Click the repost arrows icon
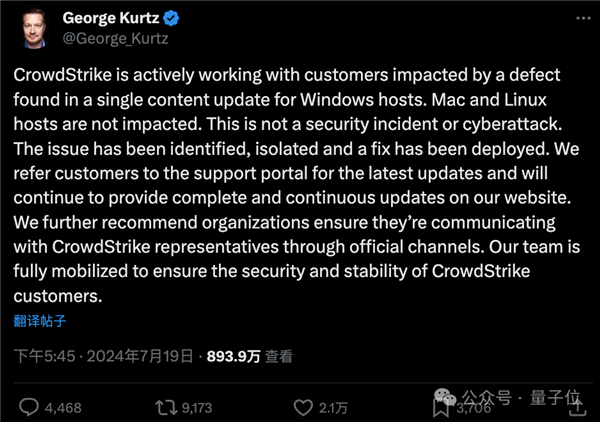Screen dimensions: 600x422 pos(166,407)
